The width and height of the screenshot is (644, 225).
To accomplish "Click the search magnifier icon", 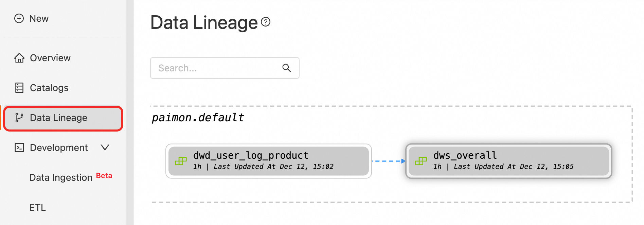I will [x=287, y=68].
